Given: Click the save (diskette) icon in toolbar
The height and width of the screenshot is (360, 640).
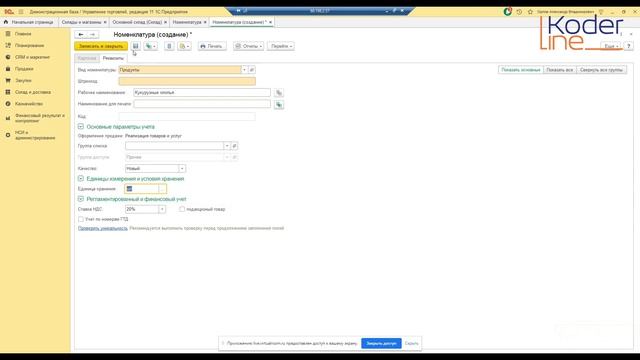Looking at the screenshot, I should 136,46.
